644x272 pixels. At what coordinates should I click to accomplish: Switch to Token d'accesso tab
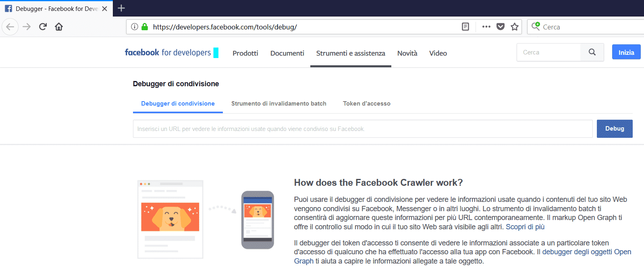(367, 104)
